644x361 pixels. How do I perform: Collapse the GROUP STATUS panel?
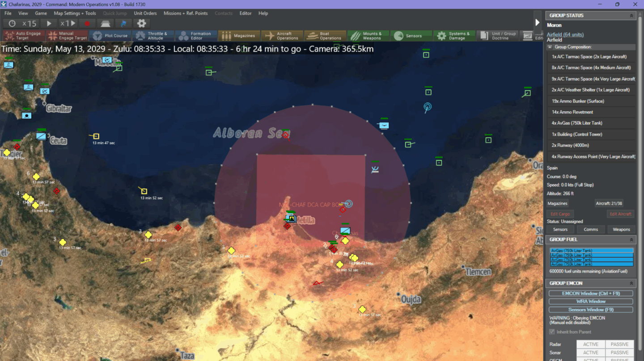pyautogui.click(x=631, y=16)
